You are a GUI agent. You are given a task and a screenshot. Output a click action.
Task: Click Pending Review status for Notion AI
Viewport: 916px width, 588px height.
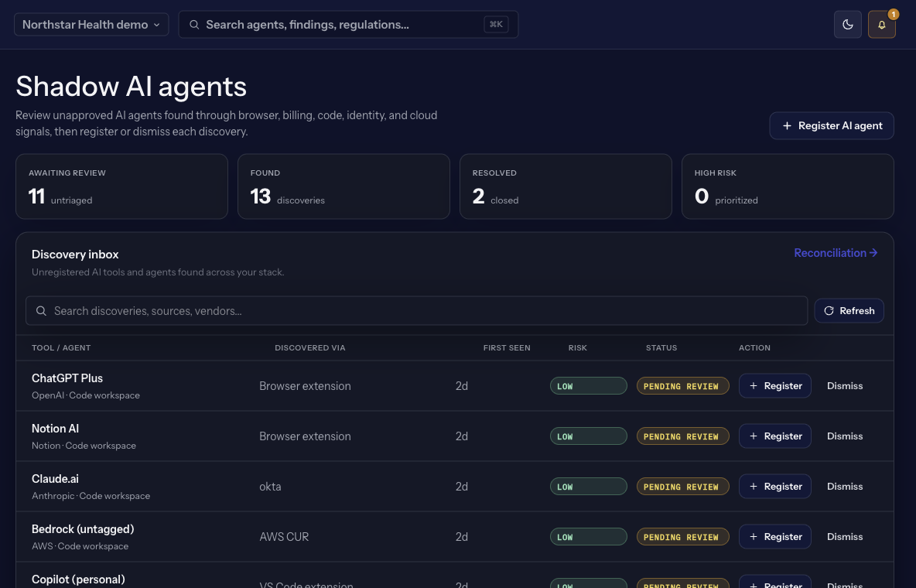[x=682, y=436]
